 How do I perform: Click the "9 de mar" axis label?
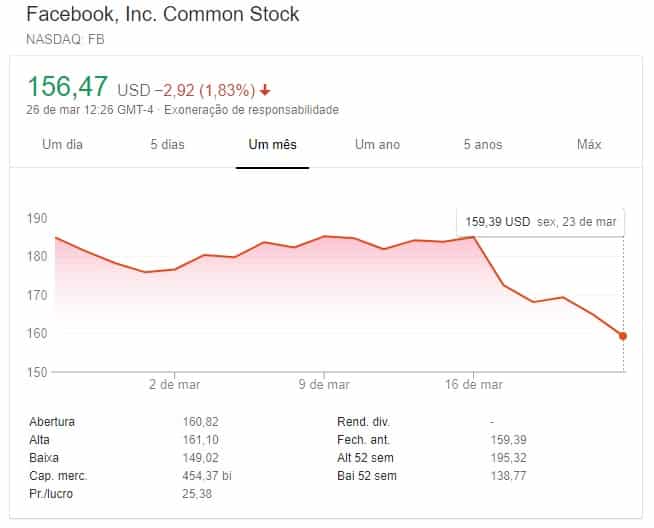tap(325, 384)
